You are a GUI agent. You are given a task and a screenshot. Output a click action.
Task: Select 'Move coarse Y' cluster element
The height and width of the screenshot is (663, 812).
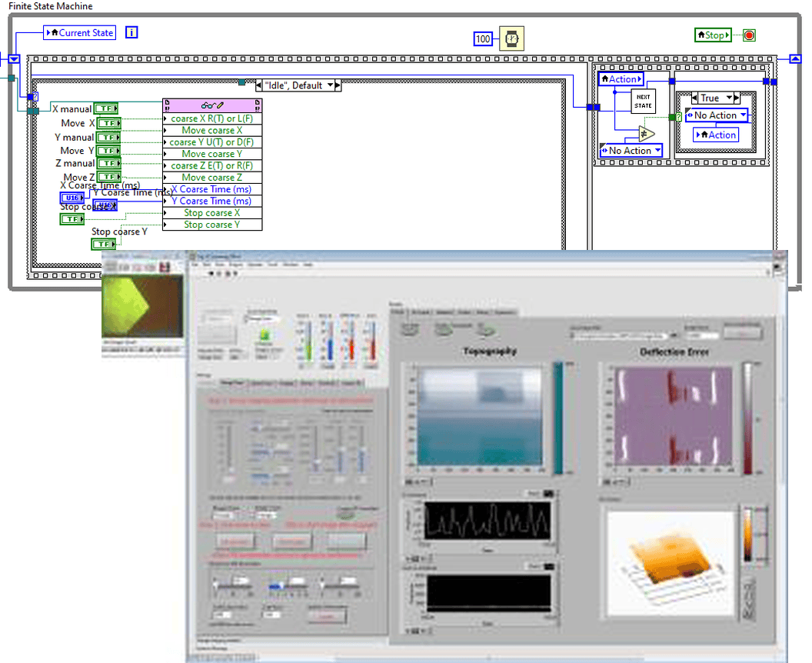(212, 154)
